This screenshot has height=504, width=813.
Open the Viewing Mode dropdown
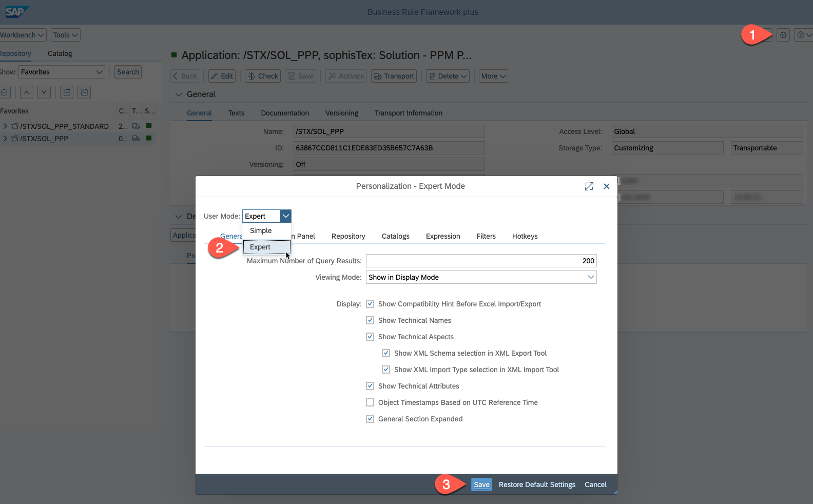pyautogui.click(x=591, y=277)
